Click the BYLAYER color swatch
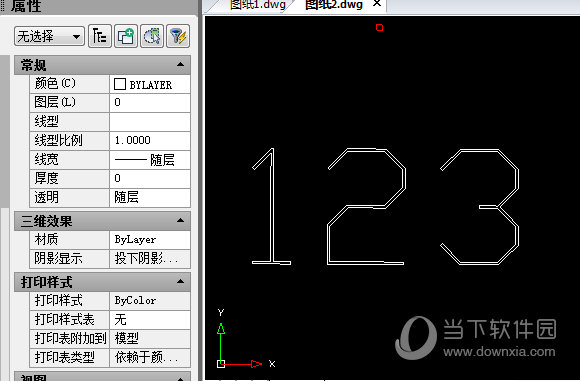The height and width of the screenshot is (381, 580). [120, 84]
